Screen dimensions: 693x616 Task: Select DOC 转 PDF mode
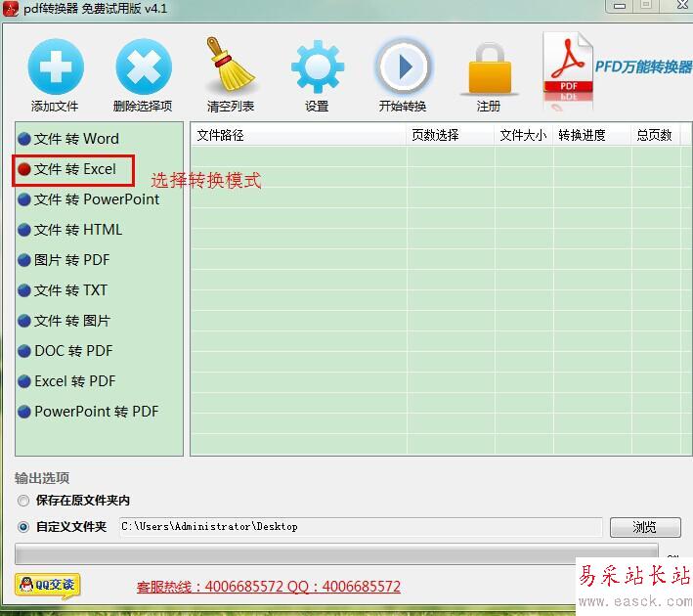[x=65, y=351]
